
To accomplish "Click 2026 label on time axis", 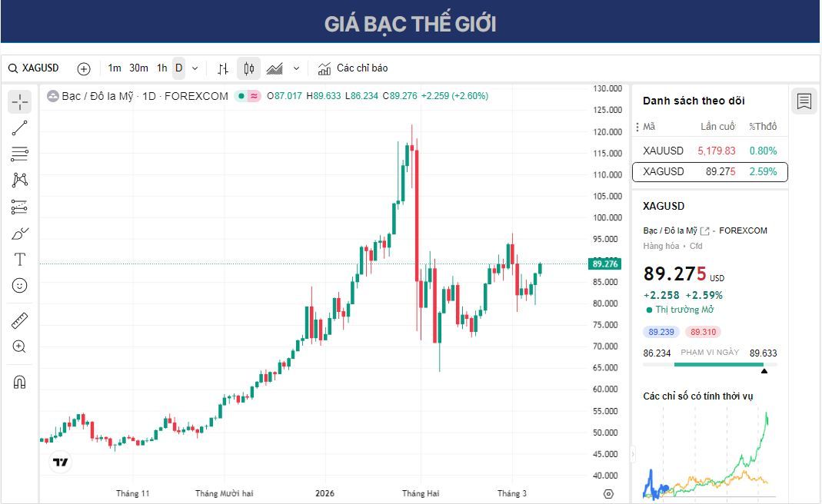I will click(x=324, y=493).
